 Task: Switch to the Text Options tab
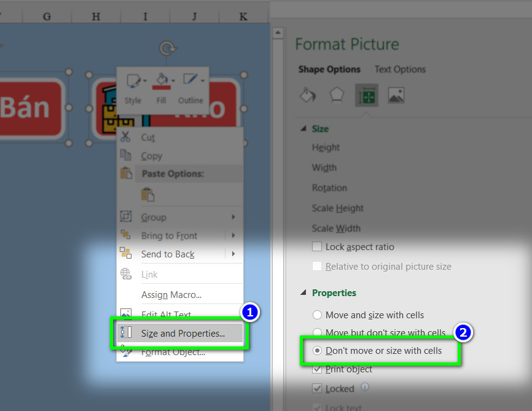tap(400, 69)
